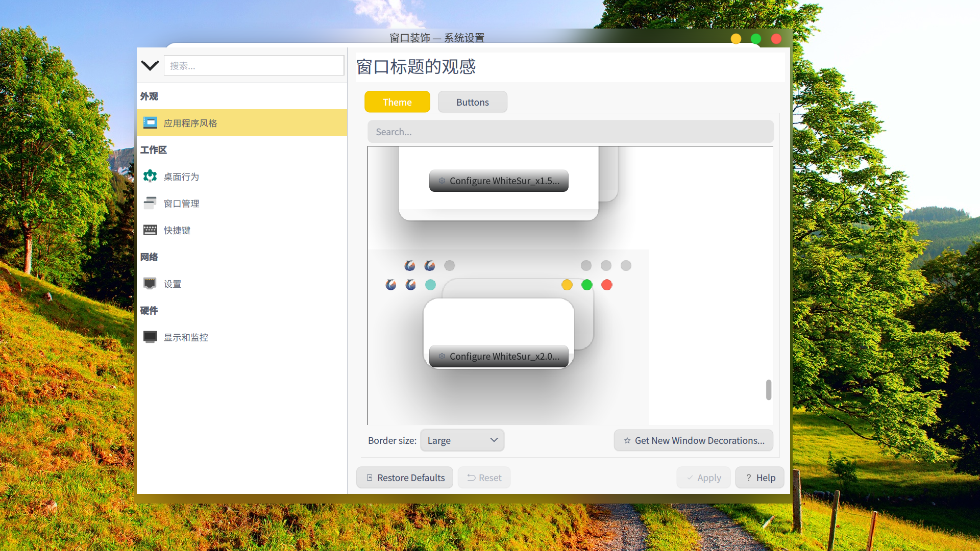
Task: Open Help button
Action: pyautogui.click(x=759, y=478)
